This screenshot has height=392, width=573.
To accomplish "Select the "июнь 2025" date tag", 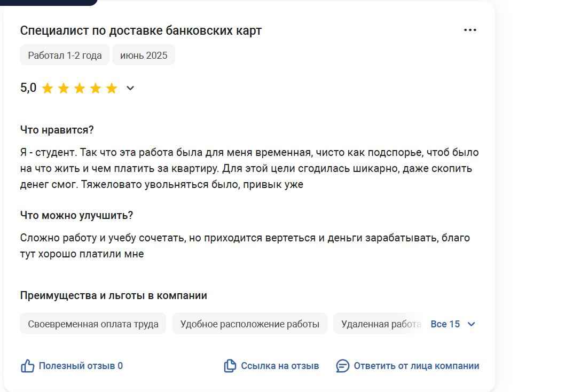I will click(144, 55).
